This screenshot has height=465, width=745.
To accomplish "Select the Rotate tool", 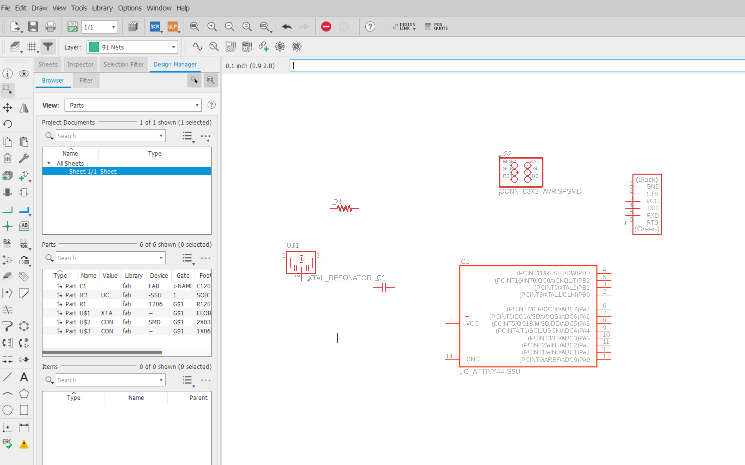I will 8,124.
